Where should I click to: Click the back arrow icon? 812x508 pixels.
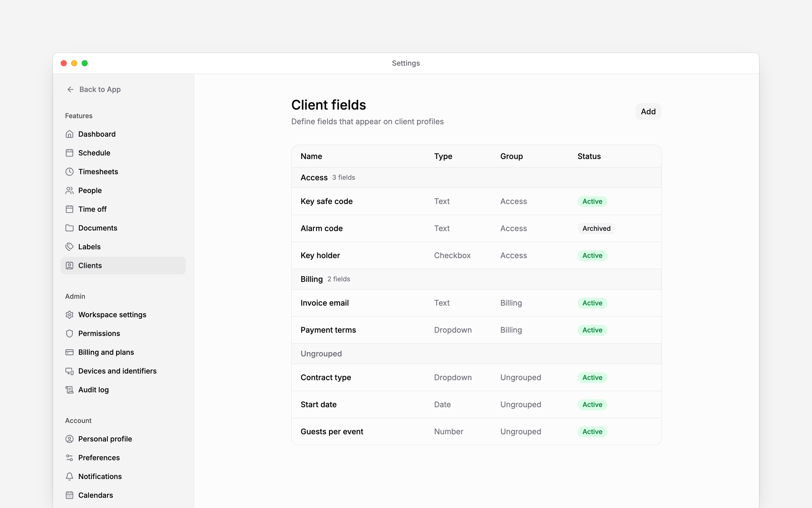coord(70,89)
